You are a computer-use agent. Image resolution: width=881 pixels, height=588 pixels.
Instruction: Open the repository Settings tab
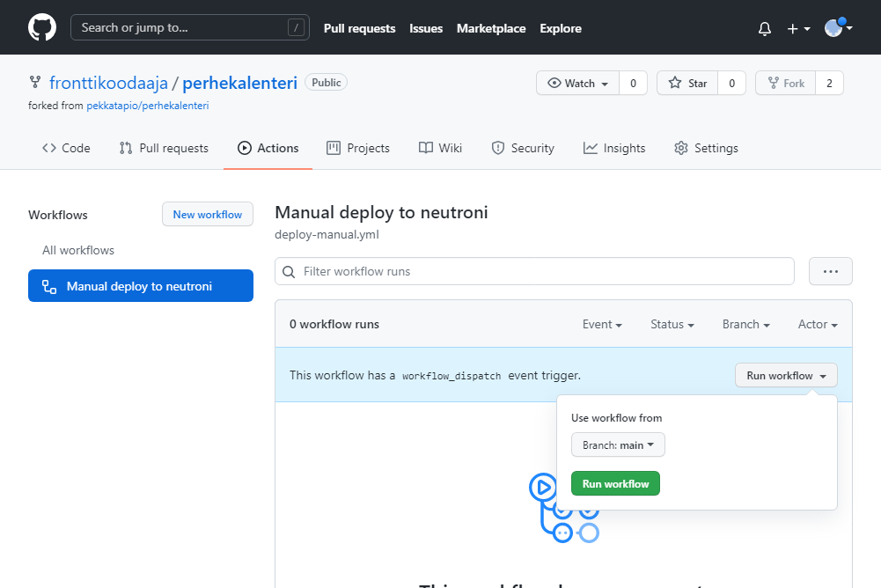click(706, 149)
